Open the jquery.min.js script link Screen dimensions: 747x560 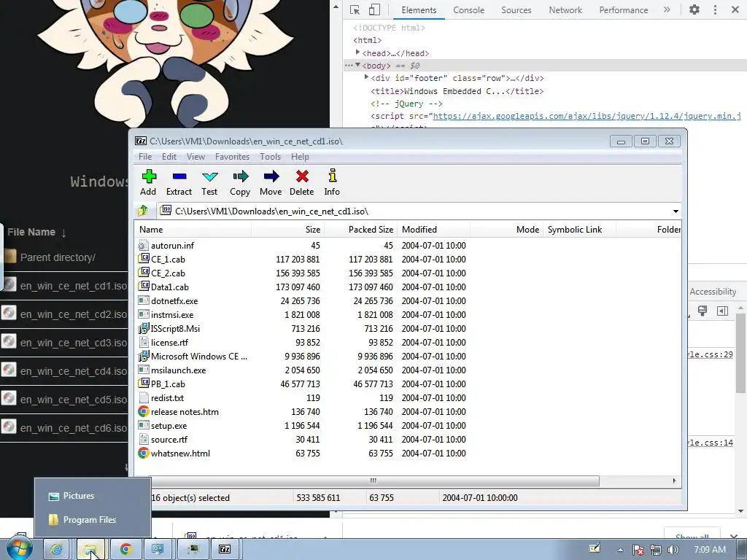tap(587, 116)
